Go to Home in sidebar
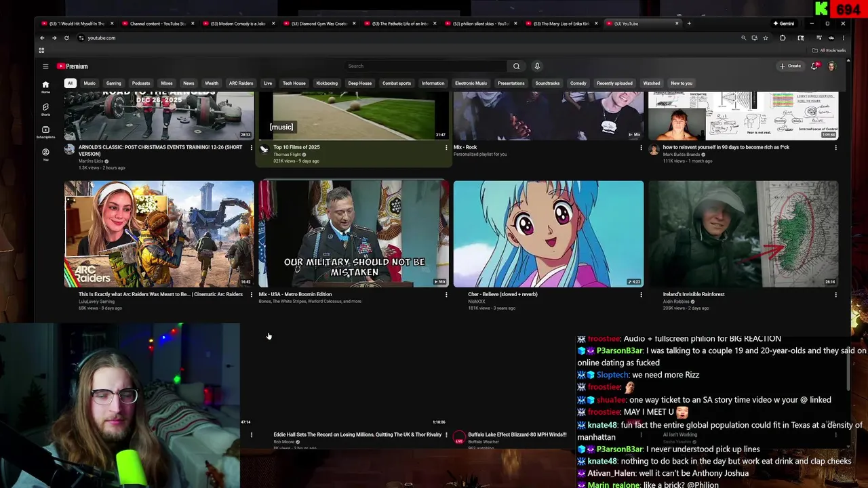 (45, 87)
